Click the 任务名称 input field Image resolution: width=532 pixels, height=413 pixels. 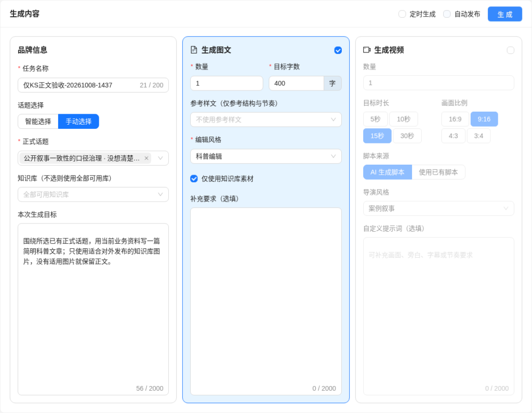(x=94, y=85)
